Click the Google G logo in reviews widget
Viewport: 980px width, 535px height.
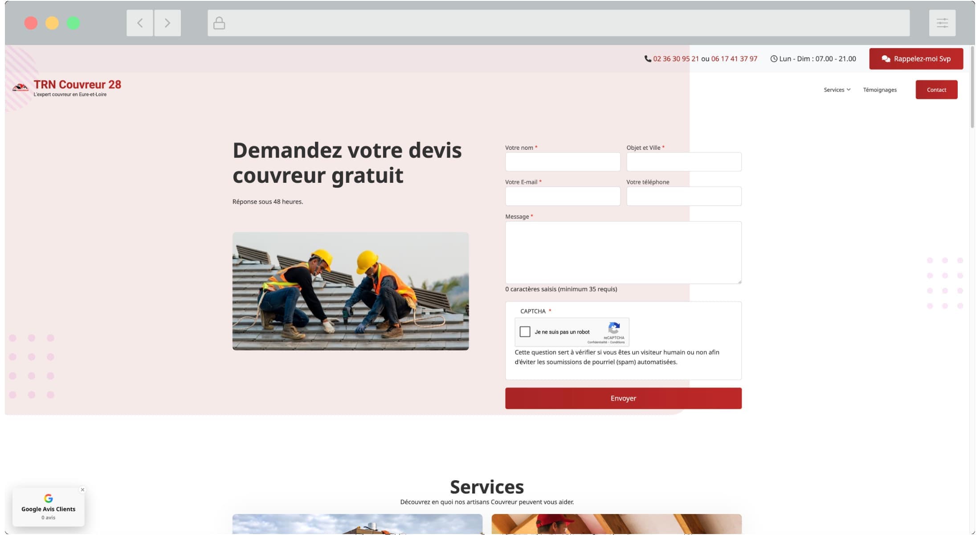[49, 498]
